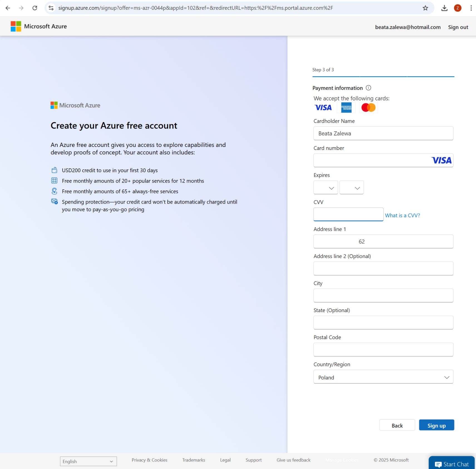Start a support chat

pos(452,464)
